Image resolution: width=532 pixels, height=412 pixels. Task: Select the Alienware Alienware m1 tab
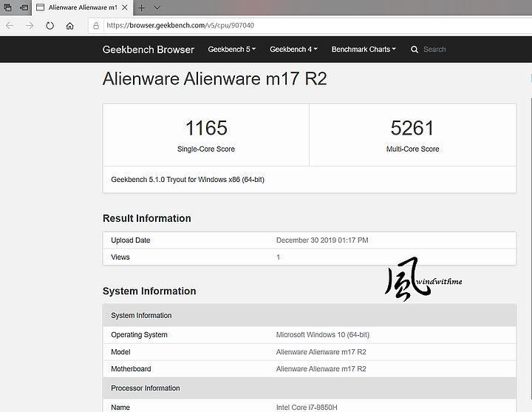point(83,7)
